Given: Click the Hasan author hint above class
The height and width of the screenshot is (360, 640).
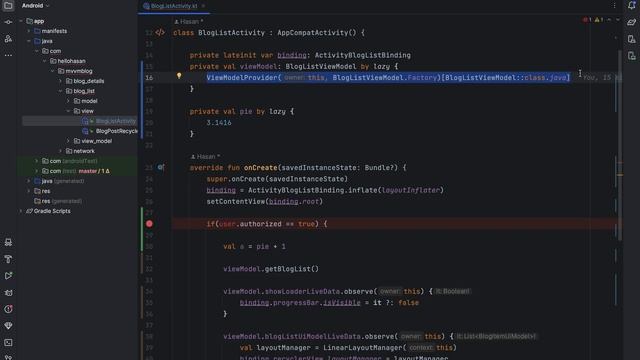Looking at the screenshot, I should coord(189,22).
